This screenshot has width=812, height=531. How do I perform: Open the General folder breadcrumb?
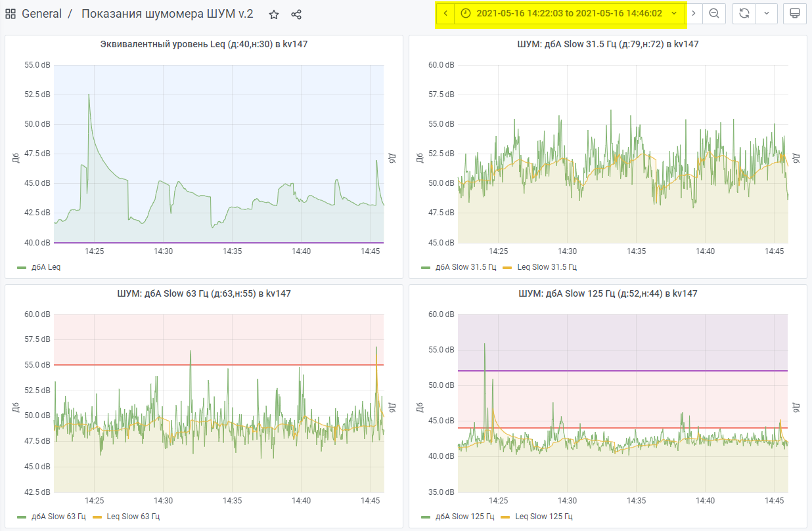click(x=41, y=14)
